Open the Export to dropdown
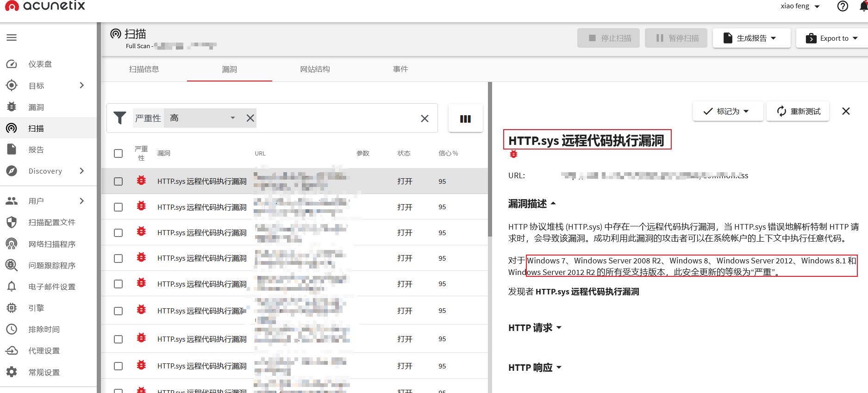Viewport: 868px width, 393px height. (x=832, y=38)
